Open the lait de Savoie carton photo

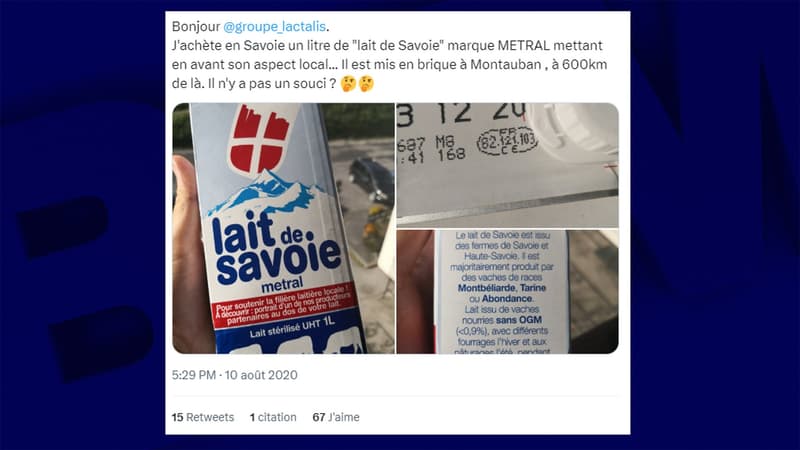(x=284, y=228)
